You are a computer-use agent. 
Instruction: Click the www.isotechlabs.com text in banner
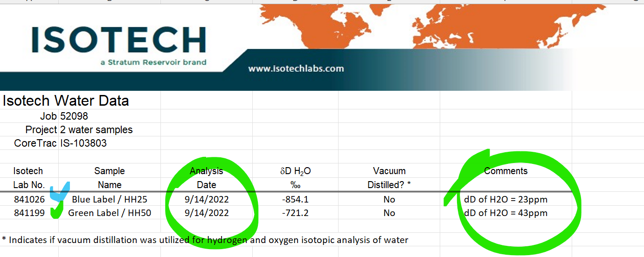point(296,69)
